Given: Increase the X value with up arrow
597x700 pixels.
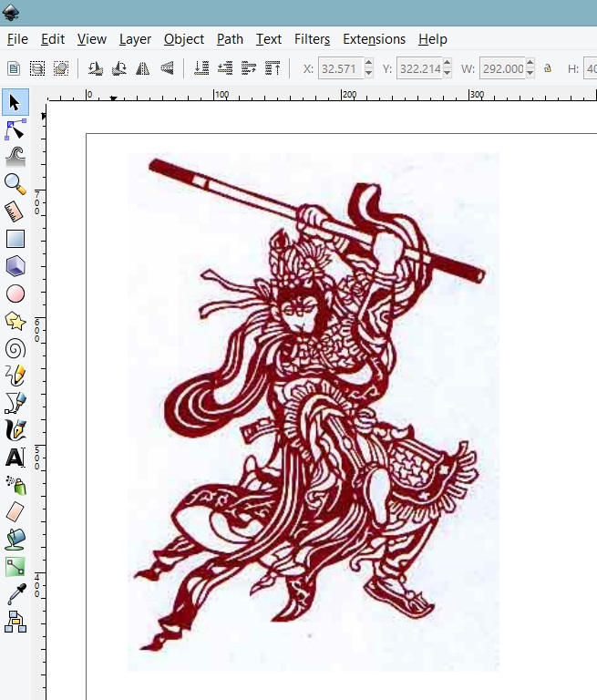Looking at the screenshot, I should (369, 63).
